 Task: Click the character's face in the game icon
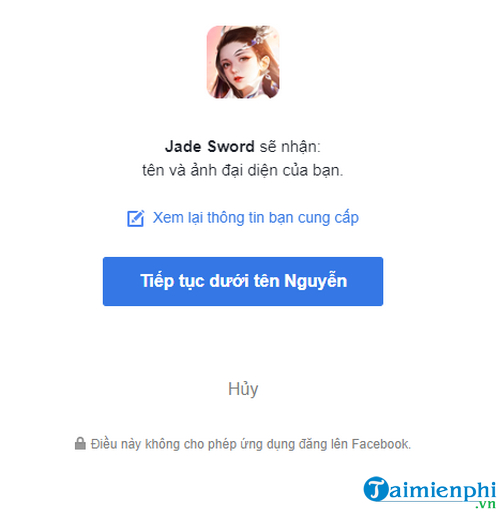click(237, 68)
